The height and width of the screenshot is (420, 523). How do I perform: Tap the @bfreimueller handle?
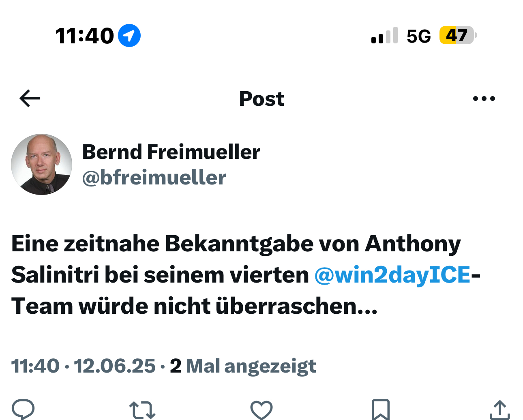point(154,178)
